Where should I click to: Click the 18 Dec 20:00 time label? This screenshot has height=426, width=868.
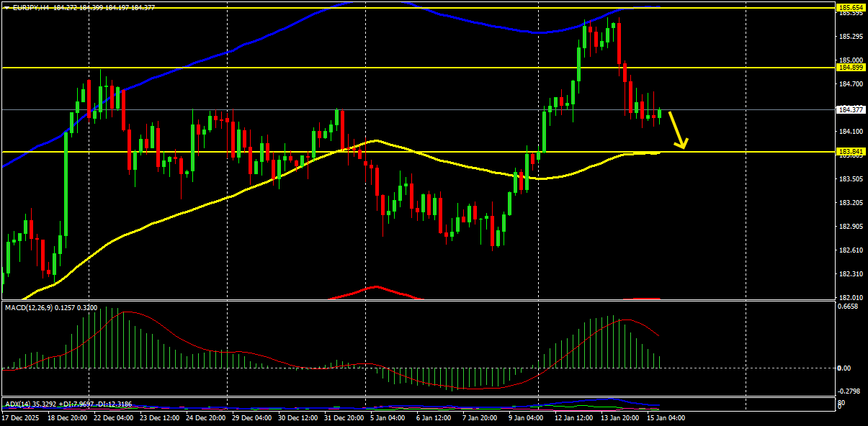[68, 417]
